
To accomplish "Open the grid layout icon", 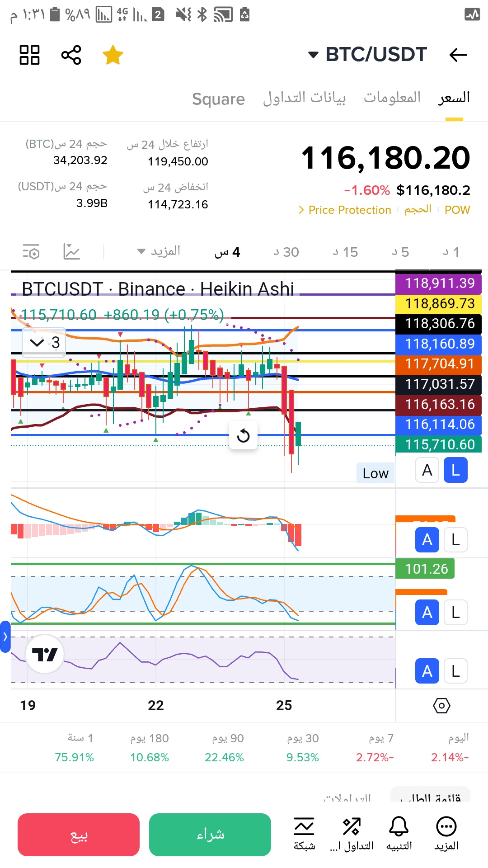I will [x=30, y=55].
